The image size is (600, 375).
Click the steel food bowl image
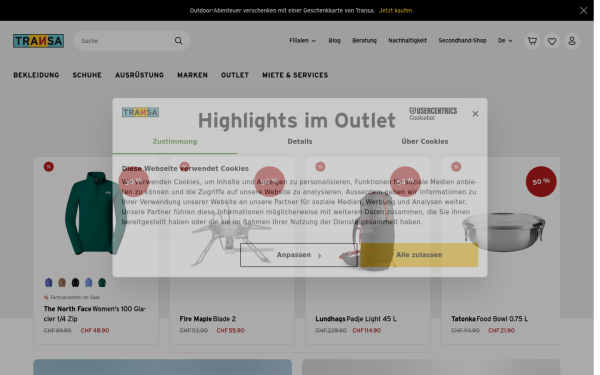(x=504, y=232)
